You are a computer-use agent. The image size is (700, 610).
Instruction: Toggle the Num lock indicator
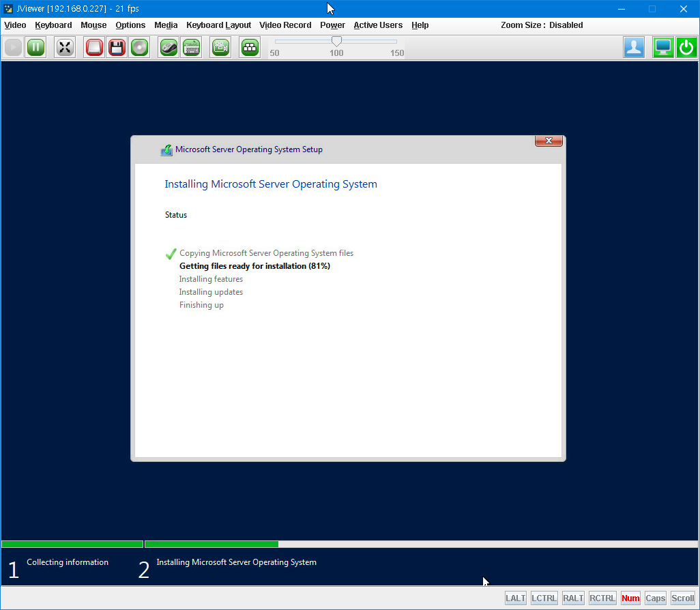tap(630, 598)
